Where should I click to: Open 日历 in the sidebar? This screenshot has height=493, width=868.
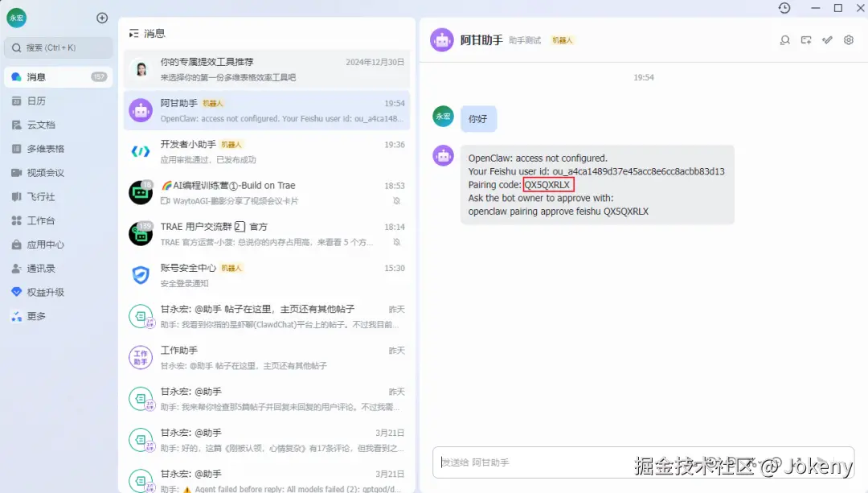[x=58, y=101]
